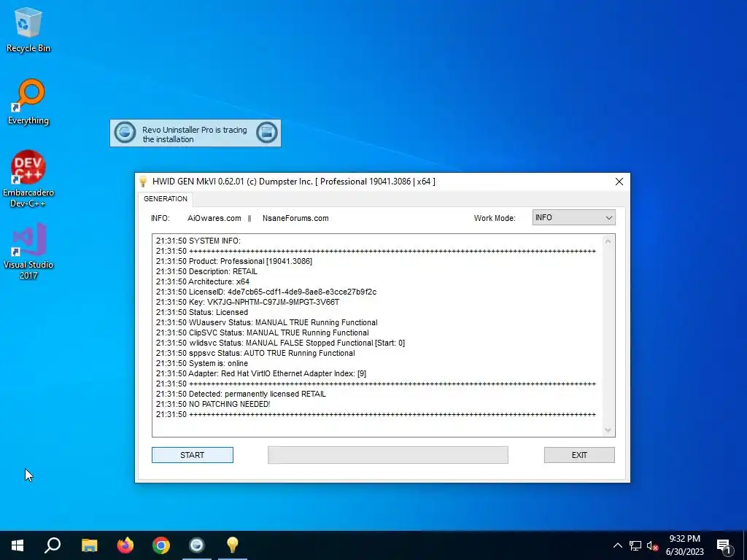Click the empty progress bar beside START

coord(388,455)
